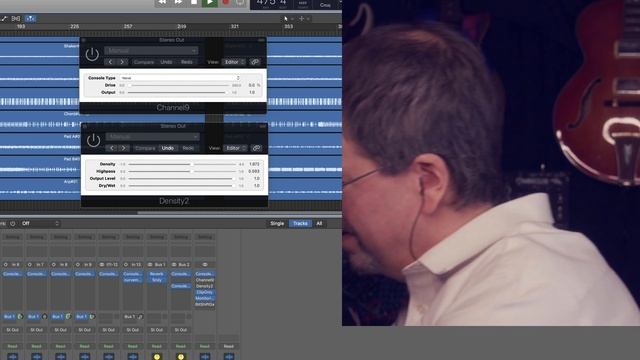640x360 pixels.
Task: Switch the mixer view to Single
Action: click(277, 224)
